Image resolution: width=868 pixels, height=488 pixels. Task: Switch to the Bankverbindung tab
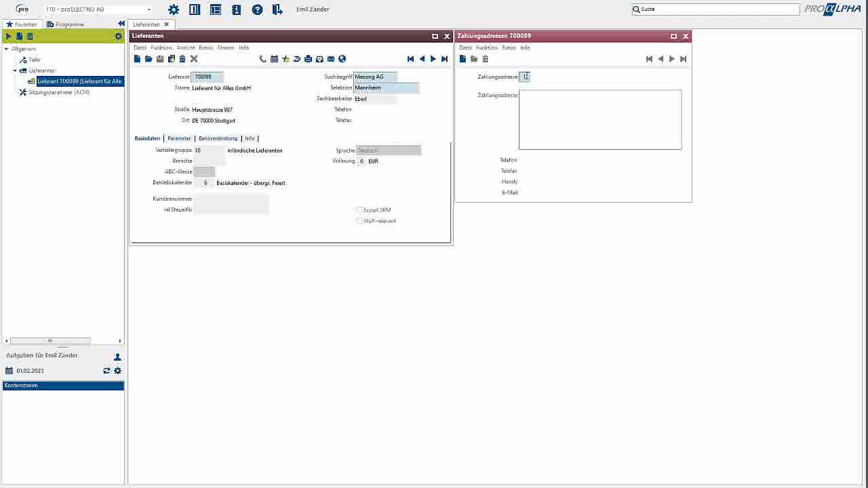218,138
